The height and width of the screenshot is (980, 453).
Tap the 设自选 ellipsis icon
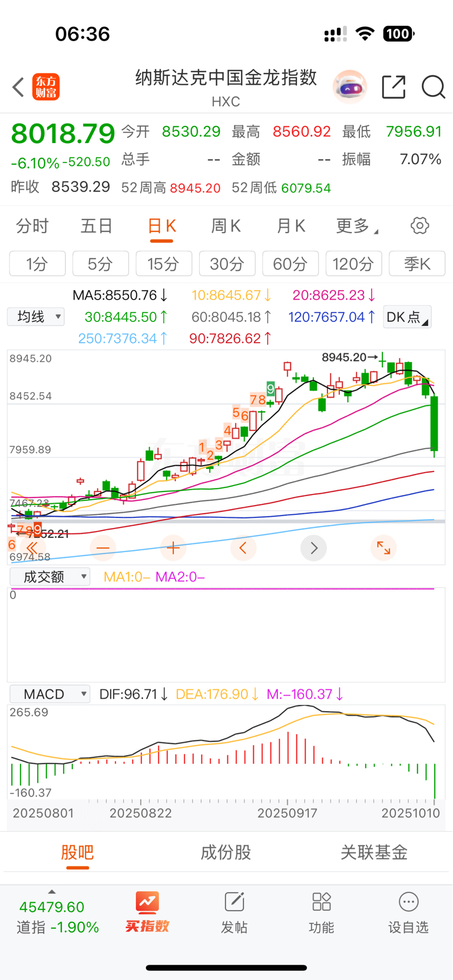[x=408, y=902]
